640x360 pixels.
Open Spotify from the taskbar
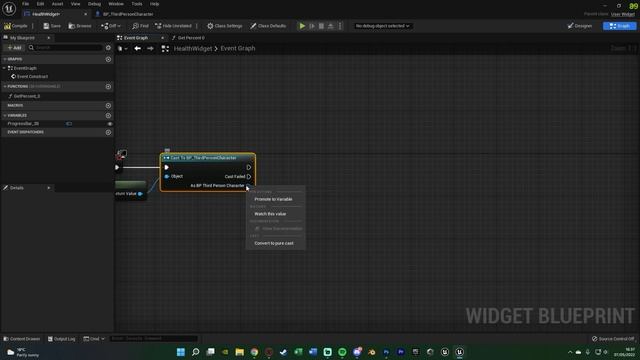tap(342, 352)
